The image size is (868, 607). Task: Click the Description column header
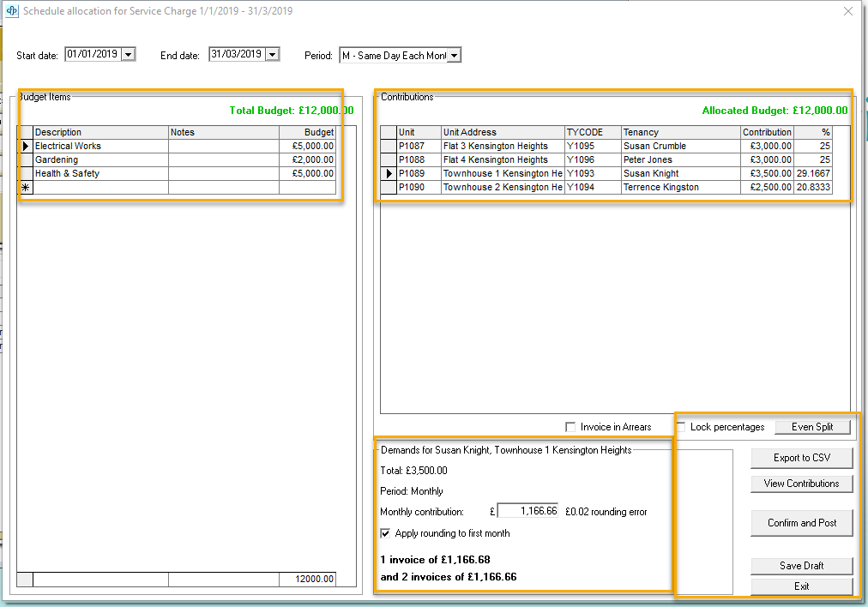(x=100, y=132)
